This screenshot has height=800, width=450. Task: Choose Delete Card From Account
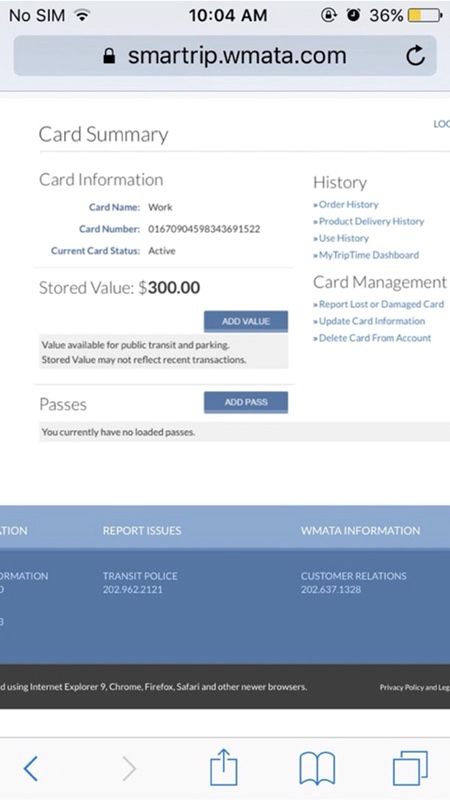[372, 338]
